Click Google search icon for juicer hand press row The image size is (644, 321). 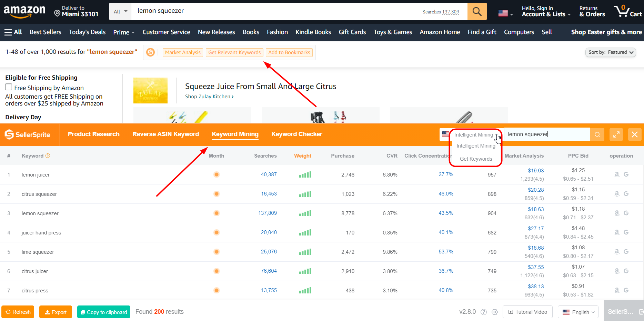(x=626, y=232)
